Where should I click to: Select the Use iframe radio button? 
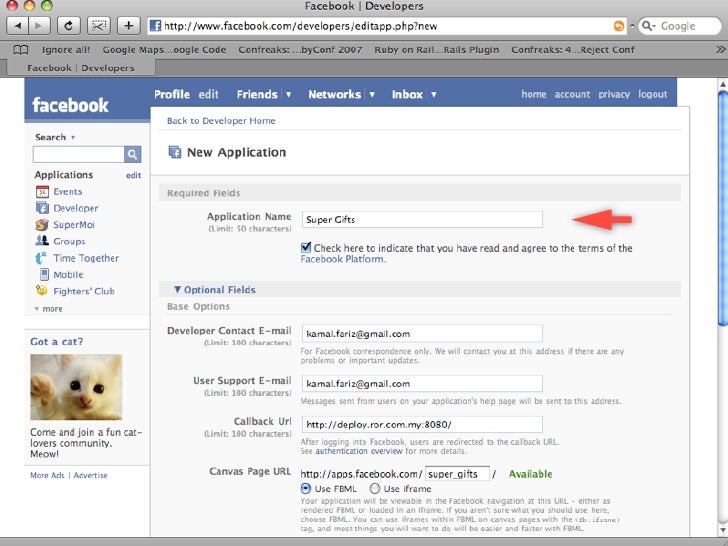375,488
